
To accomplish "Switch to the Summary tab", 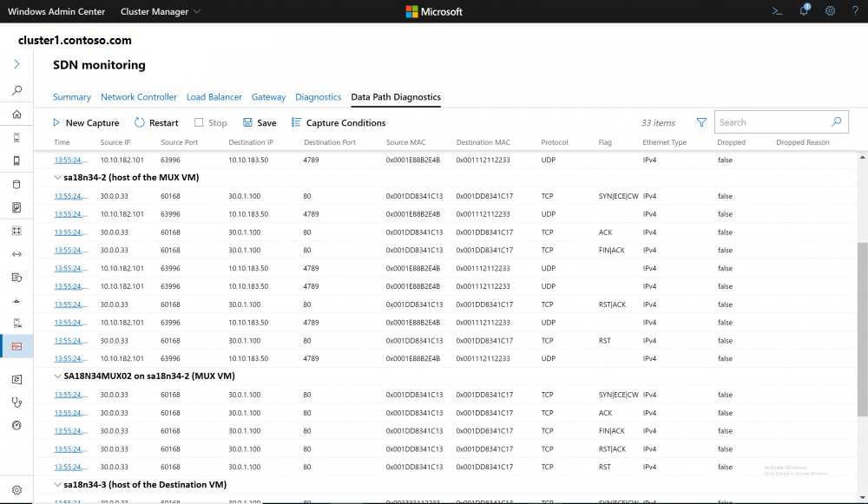I will [x=72, y=97].
